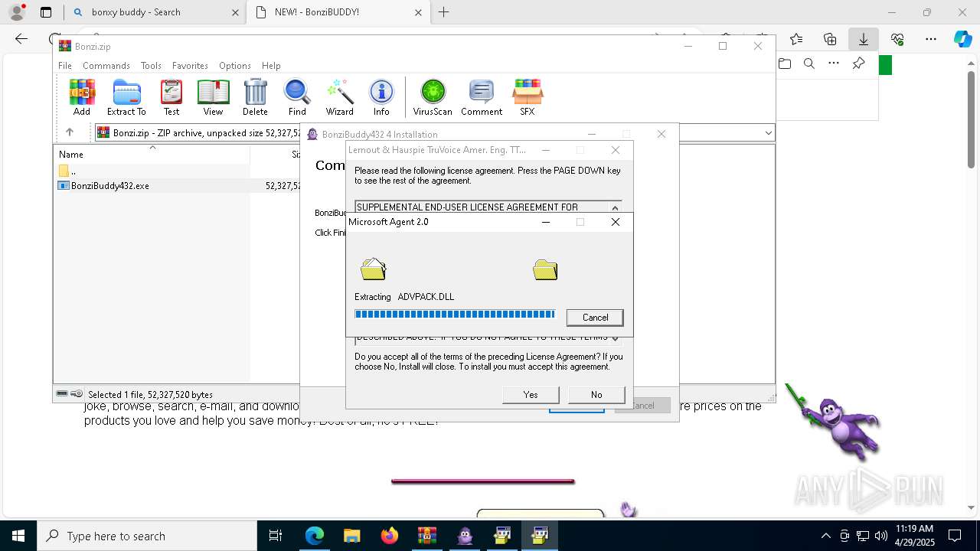Accept the license by clicking Yes
The image size is (980, 551).
click(x=531, y=395)
